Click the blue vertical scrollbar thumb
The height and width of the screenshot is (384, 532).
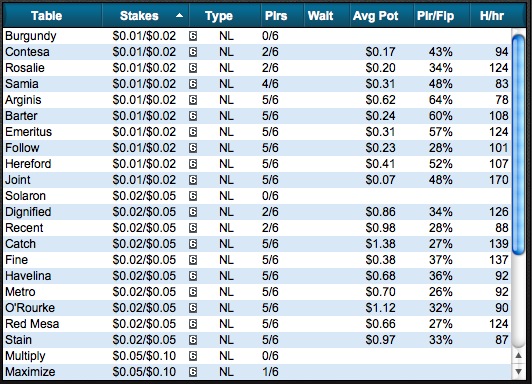coord(518,144)
